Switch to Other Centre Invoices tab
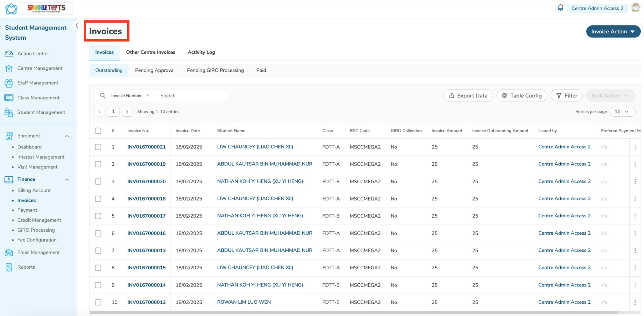 point(151,52)
